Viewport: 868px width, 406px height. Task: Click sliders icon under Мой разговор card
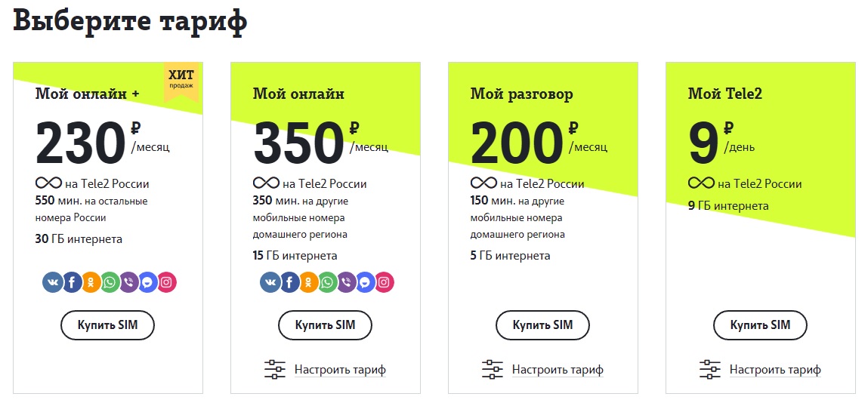click(x=493, y=370)
